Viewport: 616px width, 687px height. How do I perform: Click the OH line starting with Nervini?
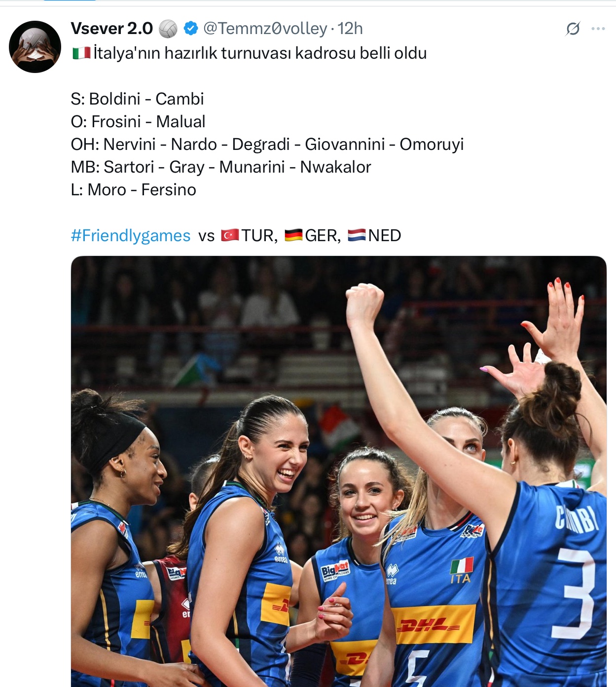(267, 144)
